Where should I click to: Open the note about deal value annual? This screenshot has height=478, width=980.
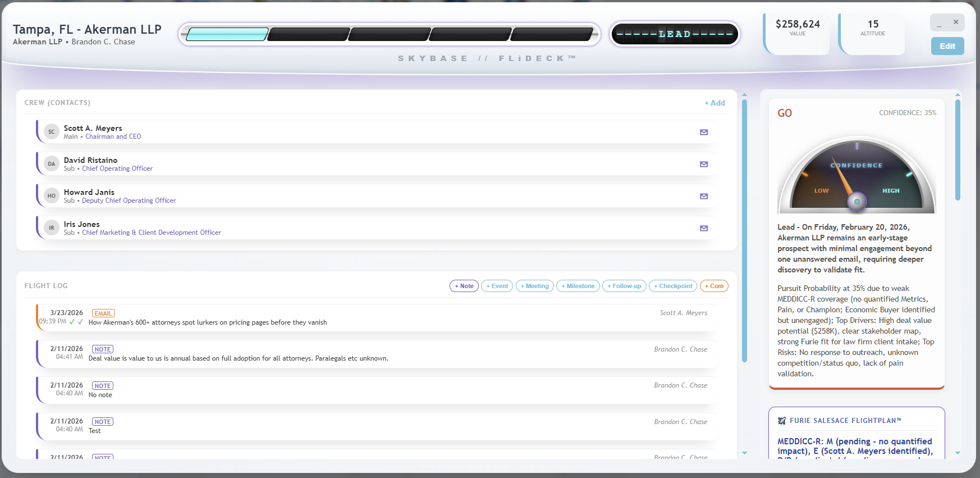pos(375,354)
